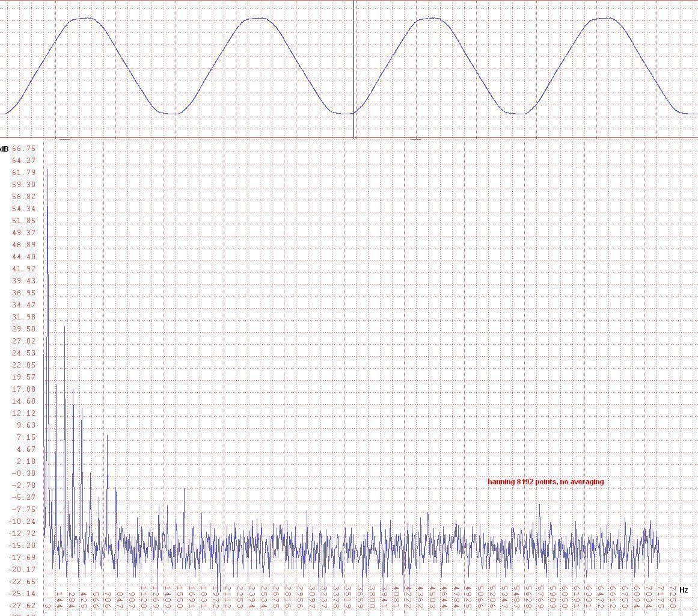Viewport: 698px width, 616px height.
Task: Click the 36.95 dB axis value
Action: click(23, 293)
